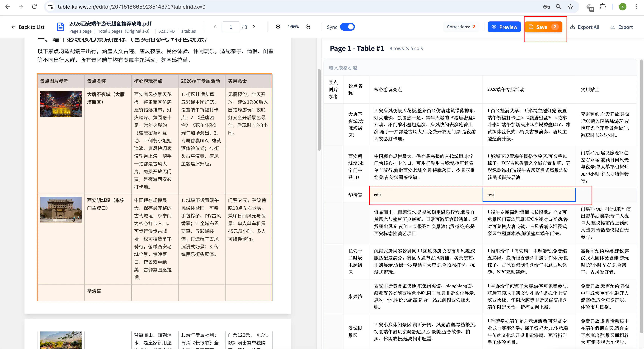Click editor cell starting 需提前预约购票
Image resolution: width=644 pixels, height=349 pixels.
(606, 261)
